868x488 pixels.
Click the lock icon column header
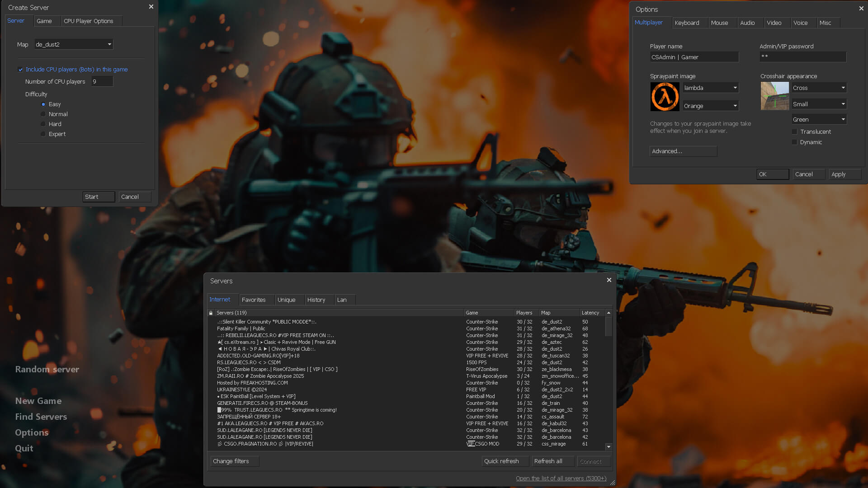click(211, 313)
